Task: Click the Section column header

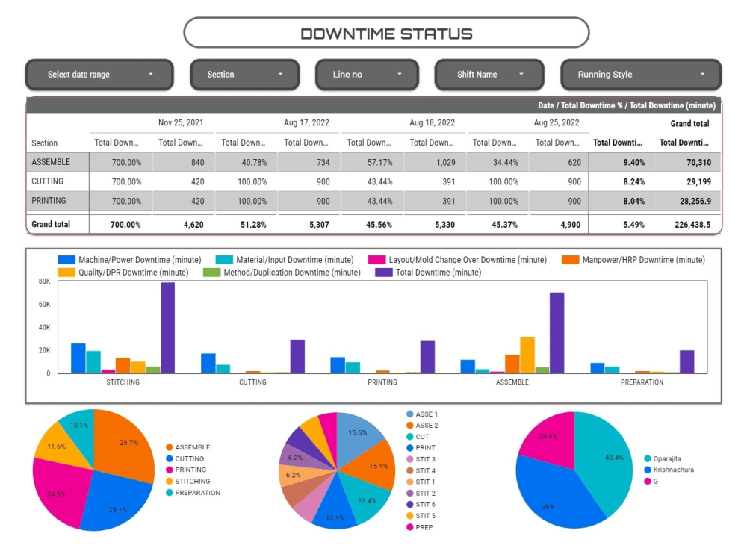Action: point(44,143)
